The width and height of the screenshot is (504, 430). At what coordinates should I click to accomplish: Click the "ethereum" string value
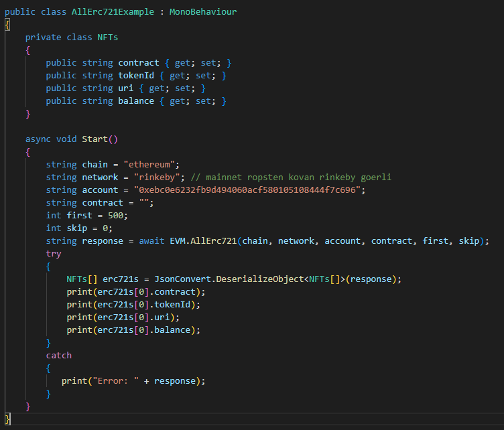[149, 164]
